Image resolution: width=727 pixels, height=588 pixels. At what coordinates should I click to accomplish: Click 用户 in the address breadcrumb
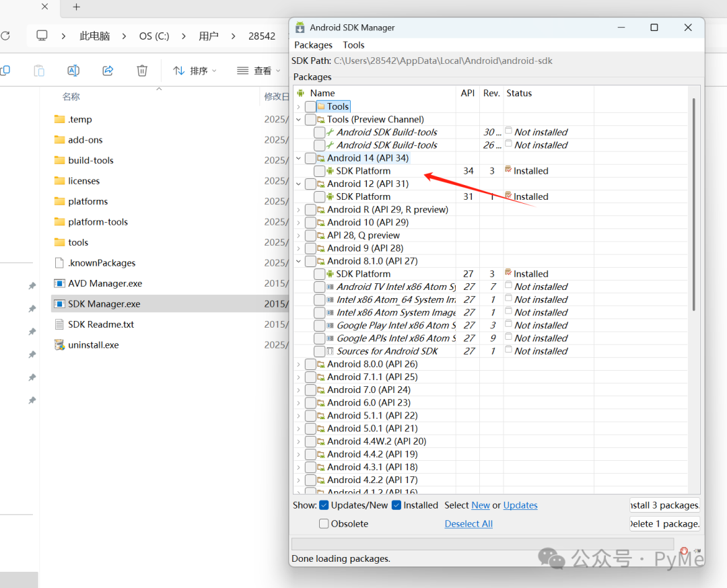coord(208,36)
